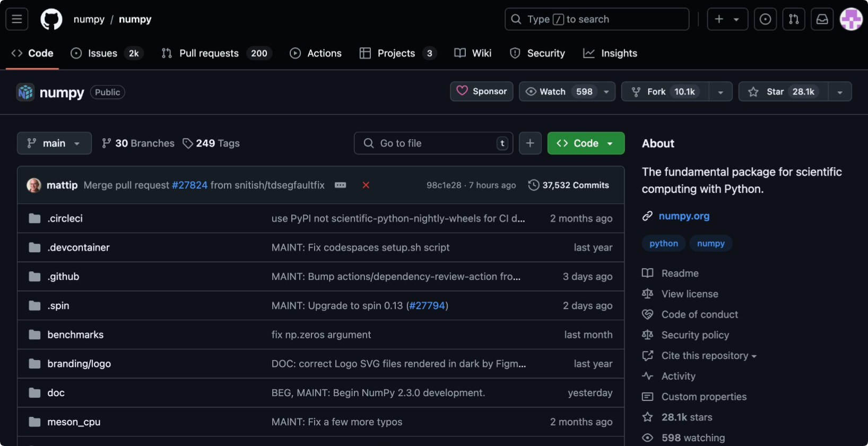Switch to the Code tab
The image size is (868, 446).
[x=32, y=53]
